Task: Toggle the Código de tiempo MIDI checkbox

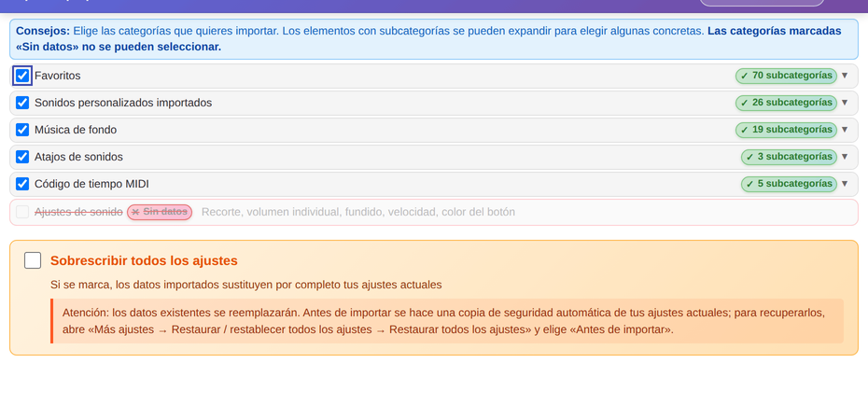Action: point(22,184)
